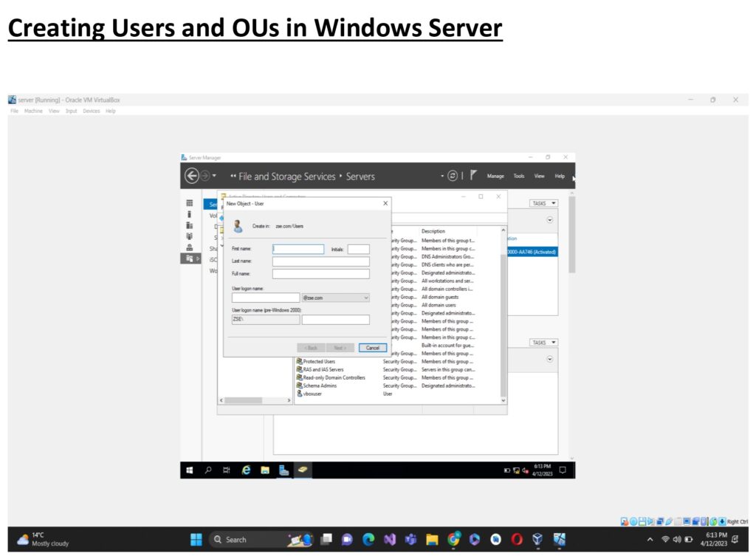
Task: Click the Last name field
Action: pyautogui.click(x=320, y=261)
